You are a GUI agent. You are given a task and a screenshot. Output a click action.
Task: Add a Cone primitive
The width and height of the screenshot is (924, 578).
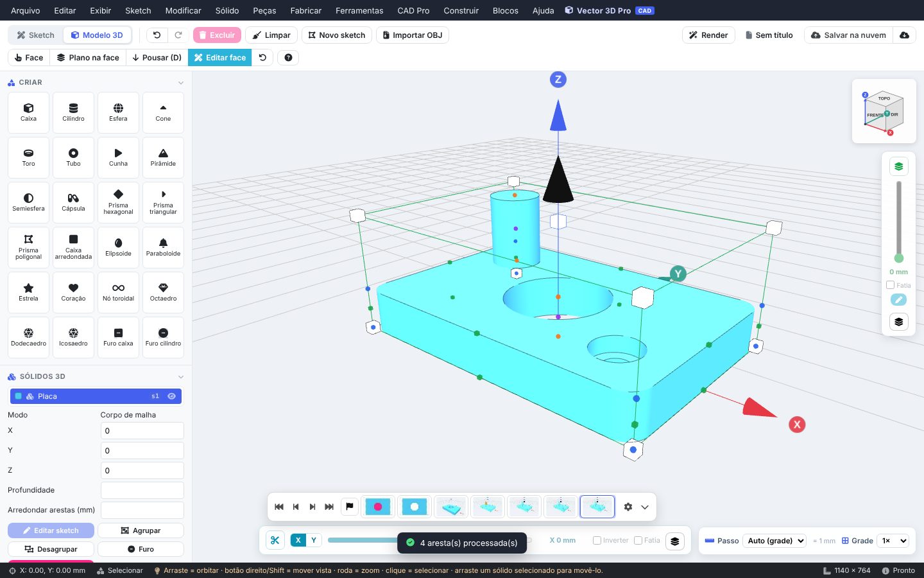pos(163,112)
